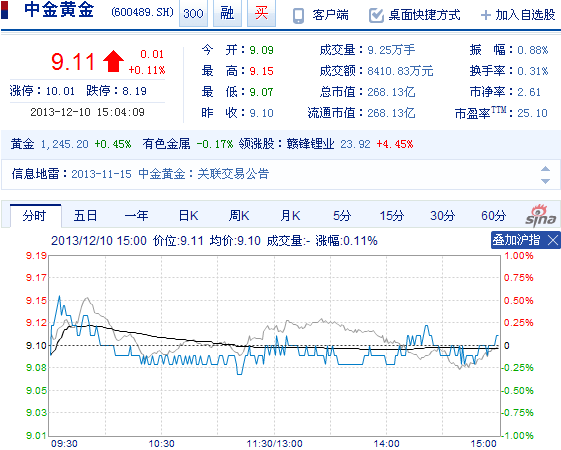Click the 总市值 268.13亿 value
The width and height of the screenshot is (561, 450).
click(391, 92)
